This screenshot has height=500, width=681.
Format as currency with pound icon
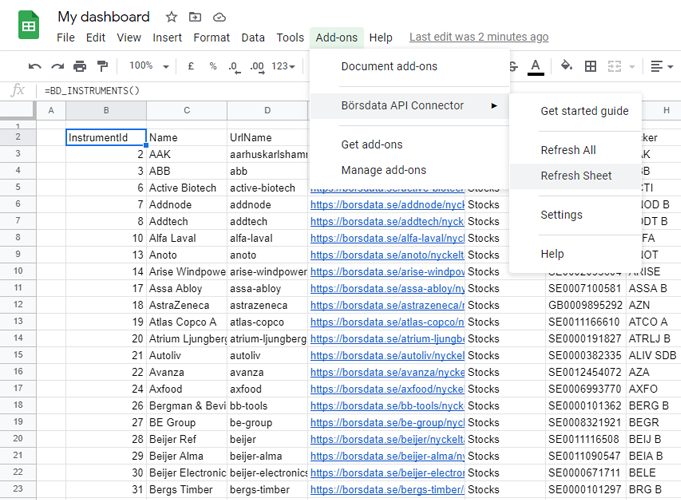coord(190,66)
